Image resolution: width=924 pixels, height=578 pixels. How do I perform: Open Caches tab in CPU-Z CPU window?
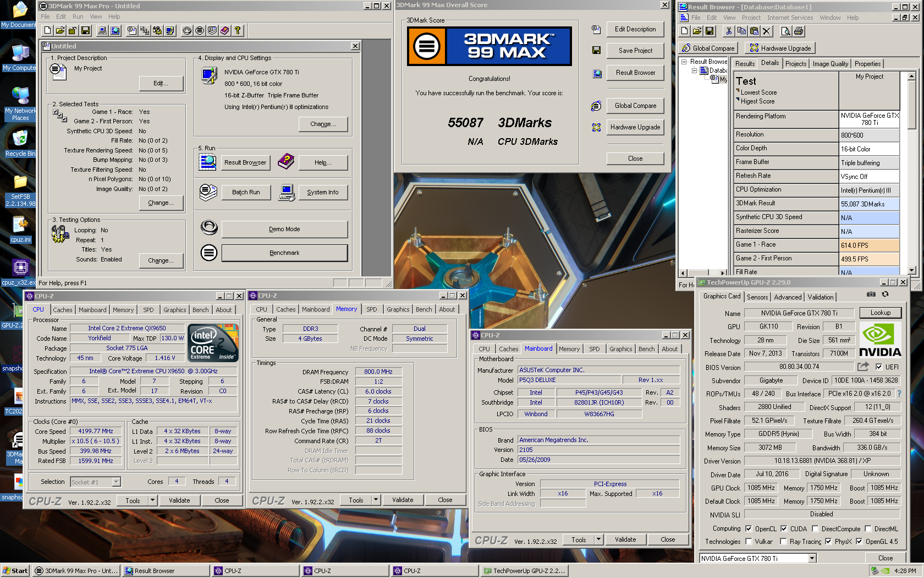click(x=63, y=310)
